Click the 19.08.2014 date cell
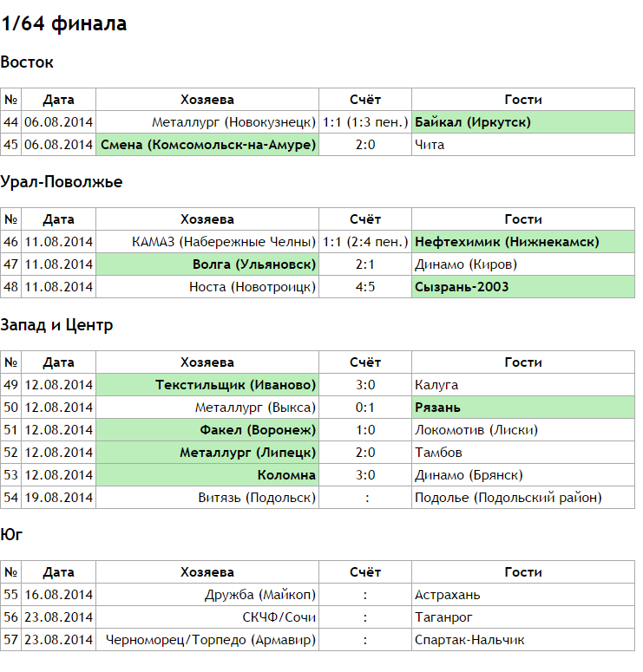643x672 pixels. point(58,498)
